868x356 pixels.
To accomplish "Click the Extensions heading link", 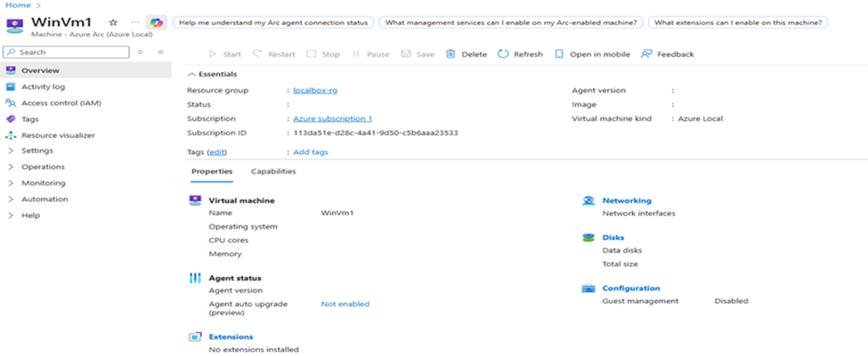I will [231, 336].
